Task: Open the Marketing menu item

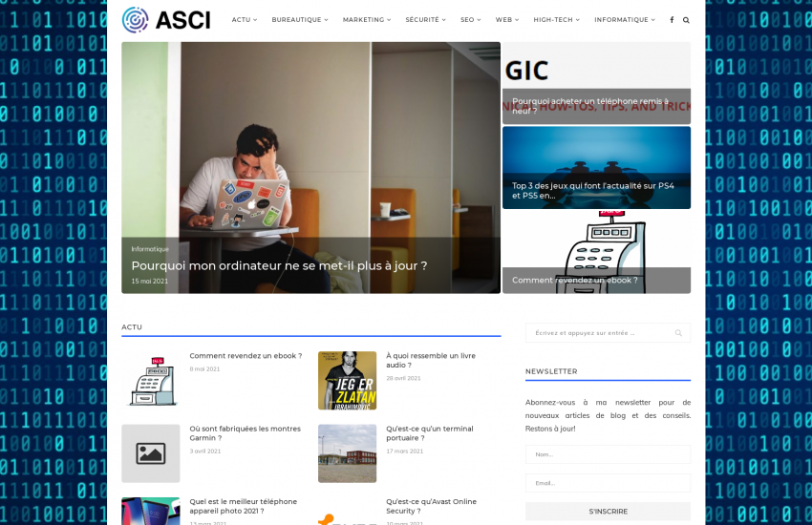Action: tap(367, 20)
